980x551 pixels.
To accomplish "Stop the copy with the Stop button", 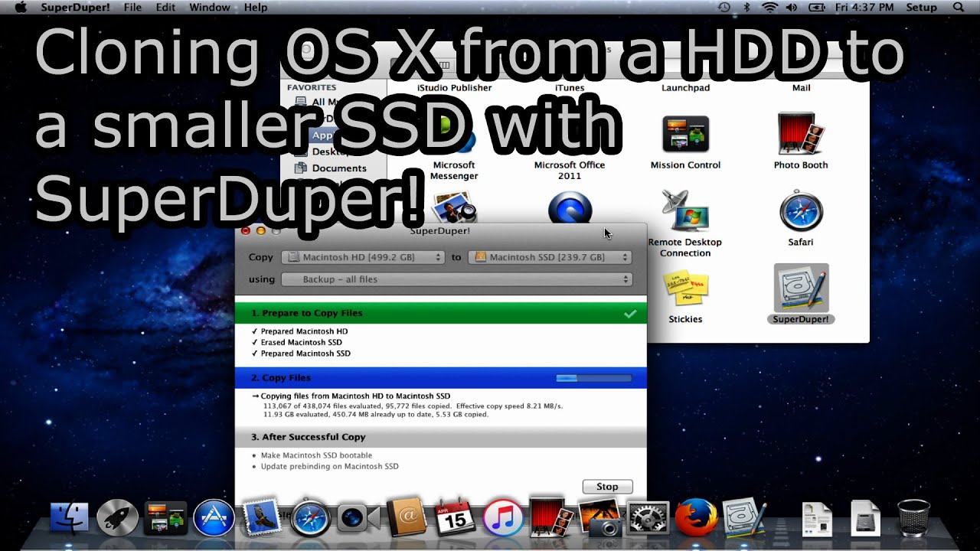I will click(607, 487).
